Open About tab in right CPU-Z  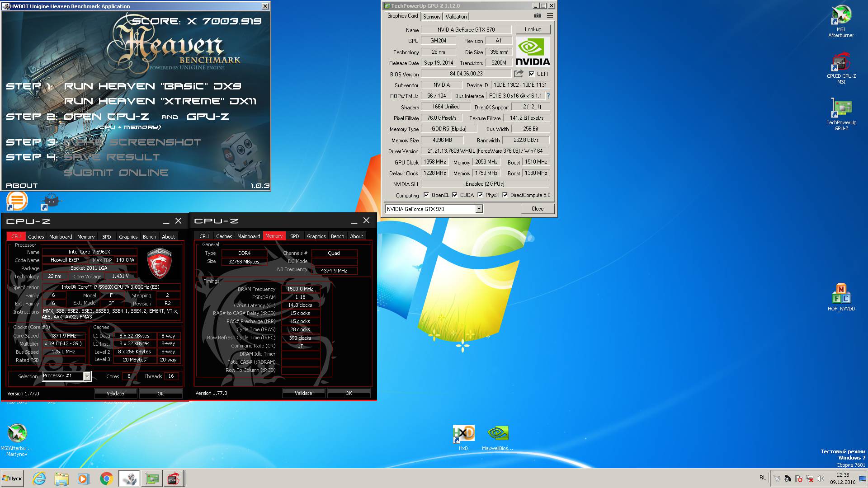356,236
